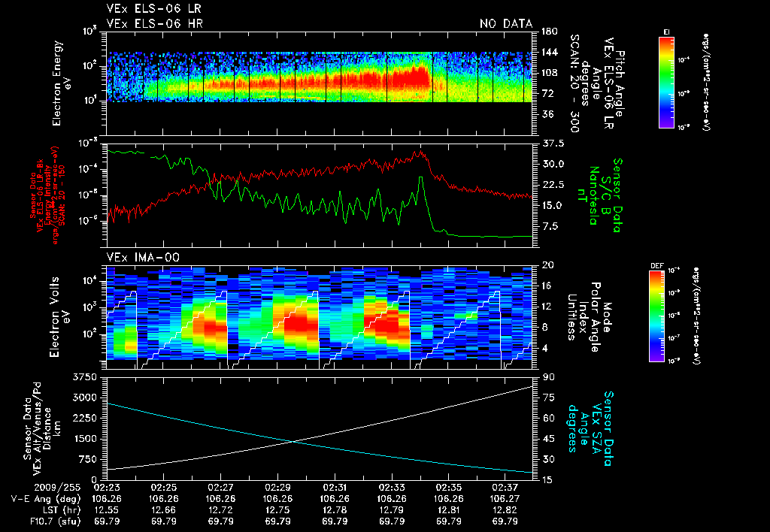The width and height of the screenshot is (770, 532).
Task: Click the 'Electron Volts eV' axis label
Action: pyautogui.click(x=60, y=316)
